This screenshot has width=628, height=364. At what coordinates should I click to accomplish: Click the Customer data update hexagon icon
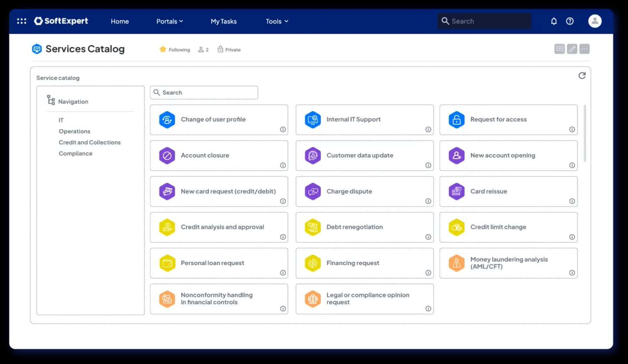click(313, 156)
